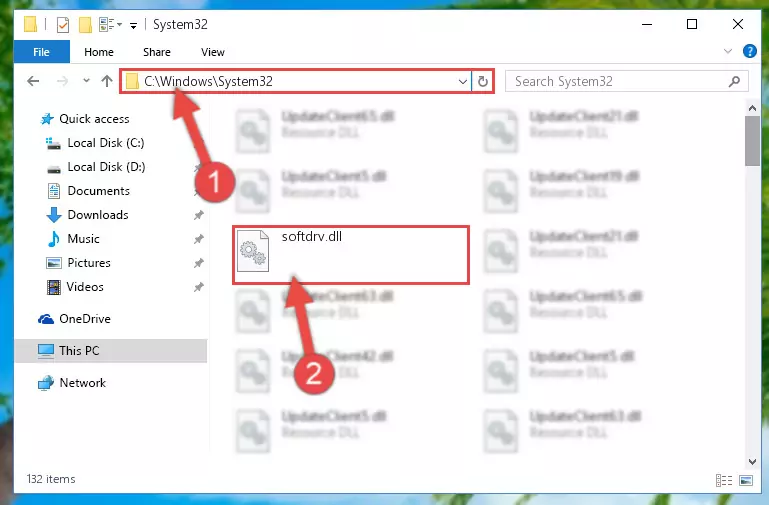Open Videos folder in sidebar

85,287
